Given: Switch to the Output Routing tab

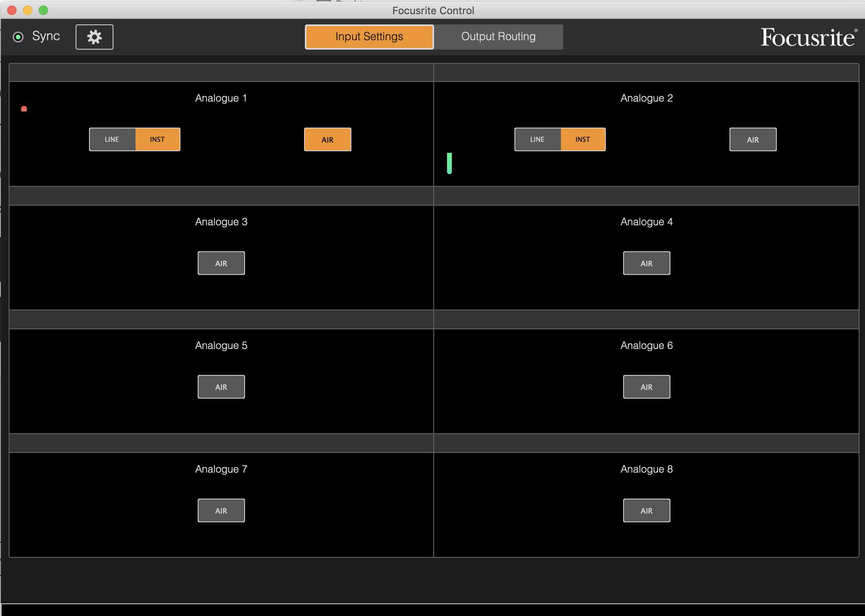Looking at the screenshot, I should coord(498,37).
